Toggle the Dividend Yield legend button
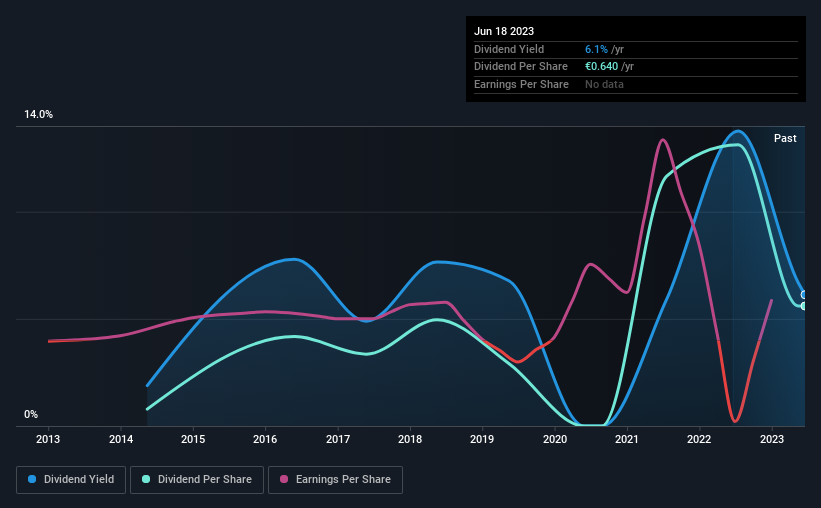The image size is (821, 508). click(71, 480)
